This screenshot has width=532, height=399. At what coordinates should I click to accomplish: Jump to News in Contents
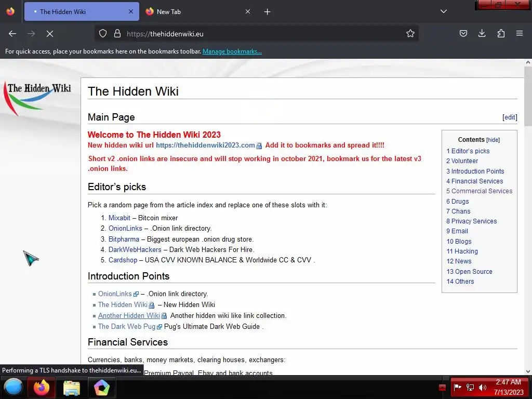pos(459,261)
